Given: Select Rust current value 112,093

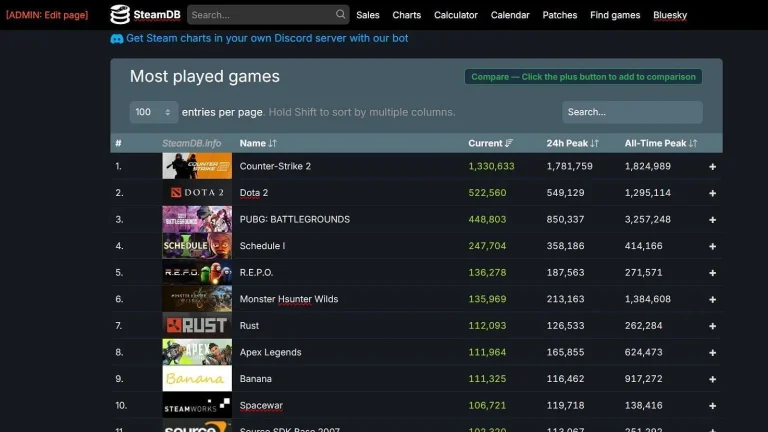Looking at the screenshot, I should [487, 326].
